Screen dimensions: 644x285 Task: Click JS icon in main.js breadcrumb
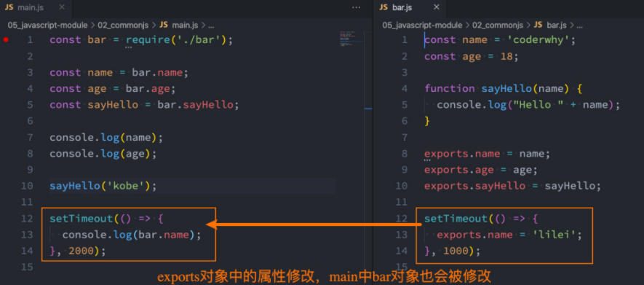point(164,25)
